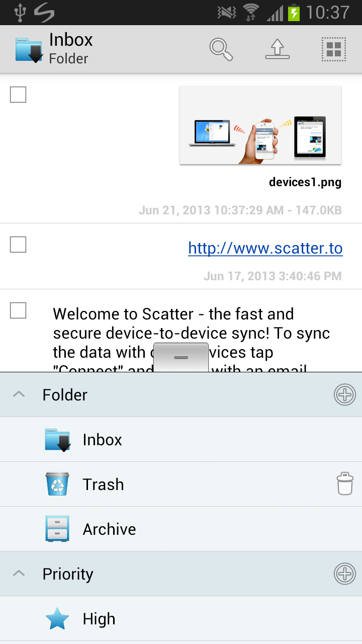Select the Welcome to Scatter message checkbox
Image resolution: width=362 pixels, height=644 pixels.
[18, 311]
